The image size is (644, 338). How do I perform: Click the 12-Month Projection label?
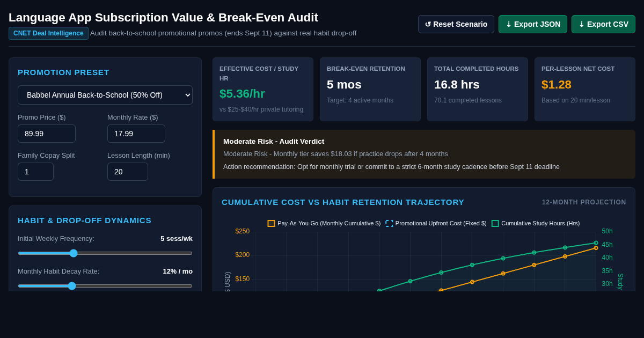[x=584, y=202]
